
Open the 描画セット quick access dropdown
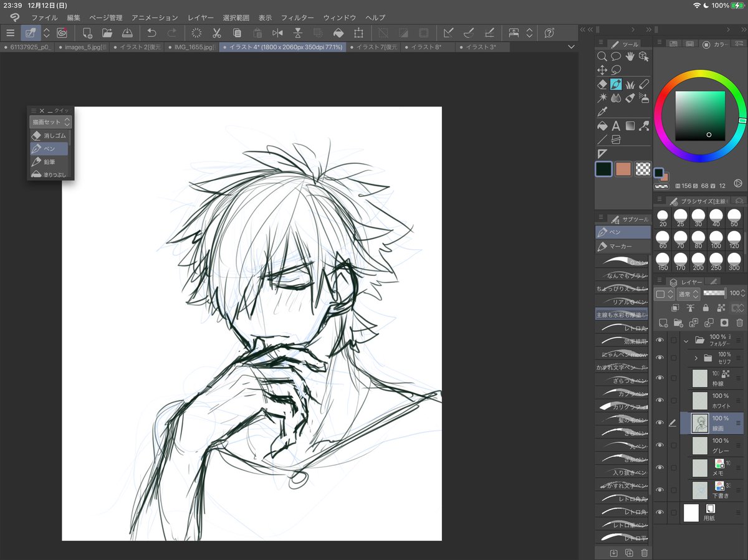click(50, 122)
